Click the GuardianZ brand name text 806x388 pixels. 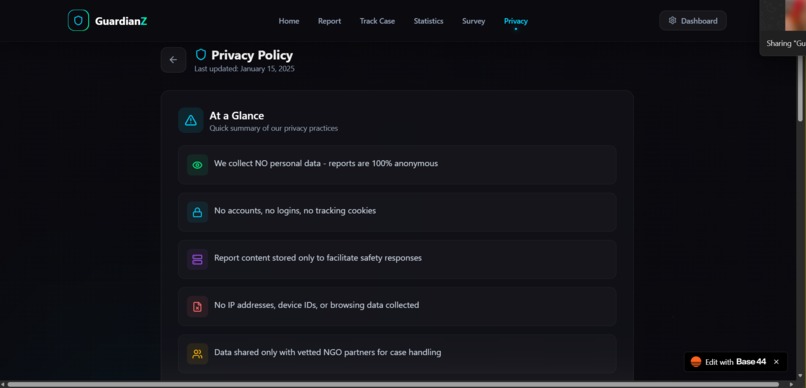coord(121,21)
